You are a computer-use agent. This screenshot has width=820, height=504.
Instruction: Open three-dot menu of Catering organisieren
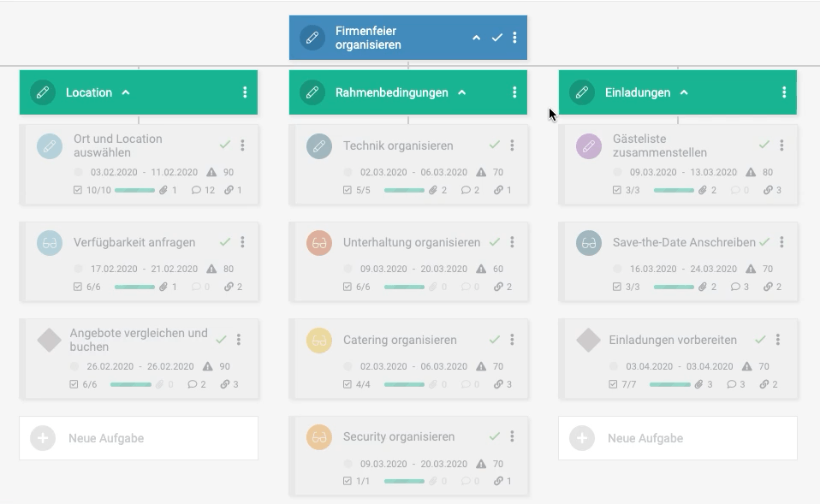click(x=512, y=340)
